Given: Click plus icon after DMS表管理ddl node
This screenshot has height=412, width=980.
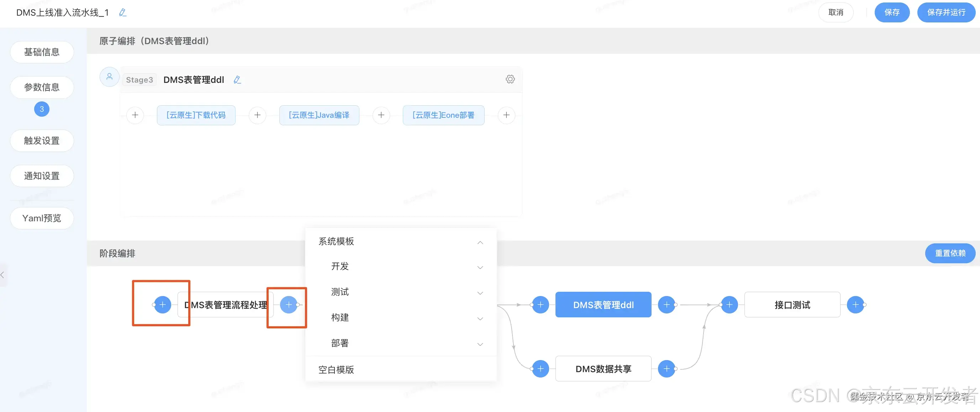Looking at the screenshot, I should click(666, 304).
